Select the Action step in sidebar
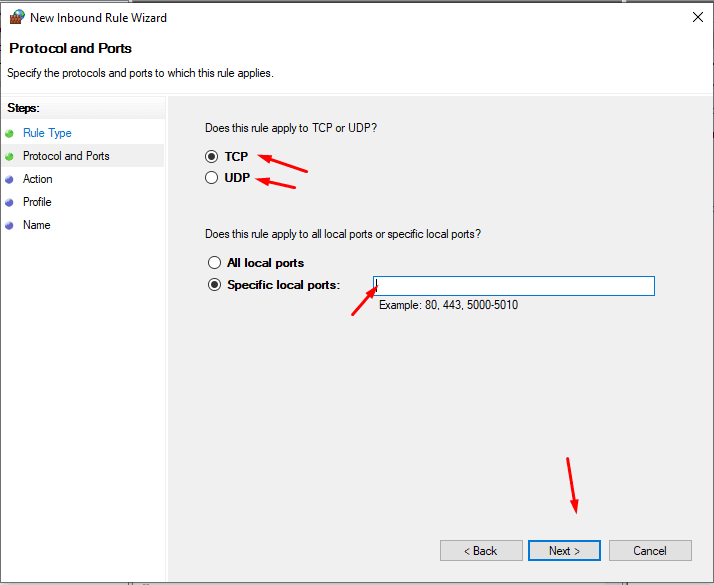714x585 pixels. [37, 179]
